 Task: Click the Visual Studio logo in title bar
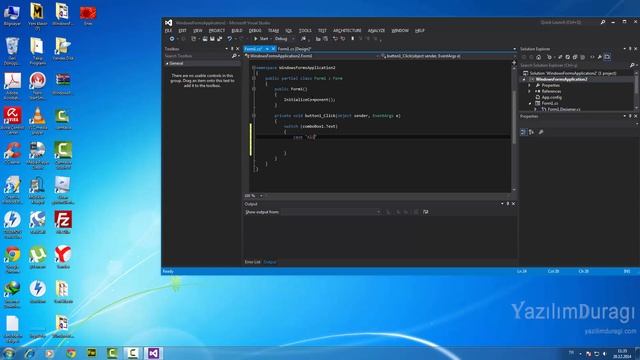(x=169, y=23)
